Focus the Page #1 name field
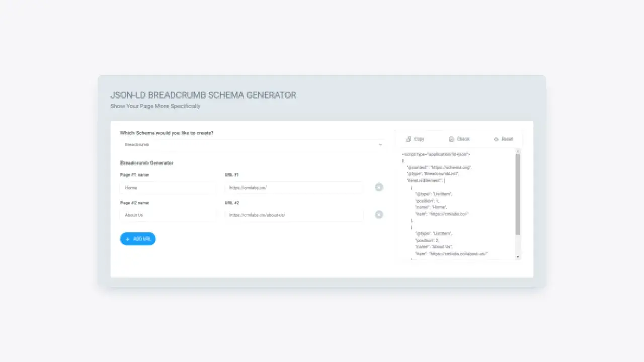644x362 pixels. coord(168,187)
